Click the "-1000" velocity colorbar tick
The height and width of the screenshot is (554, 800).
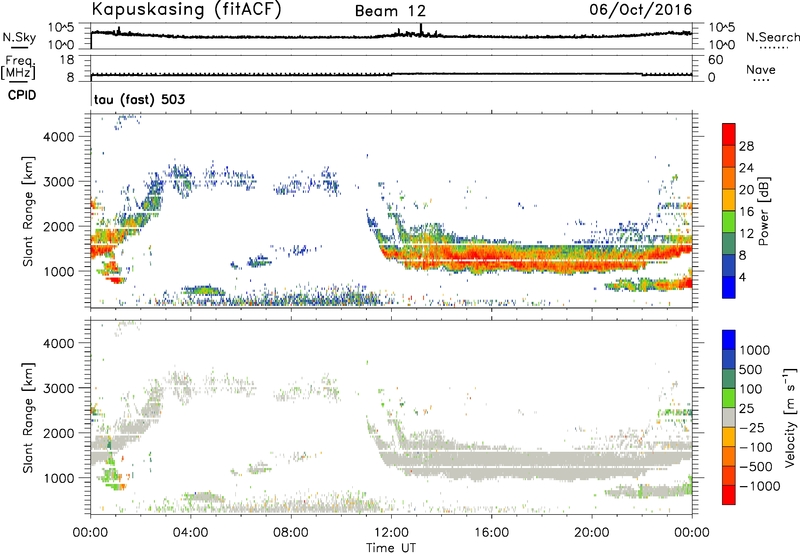click(x=759, y=486)
